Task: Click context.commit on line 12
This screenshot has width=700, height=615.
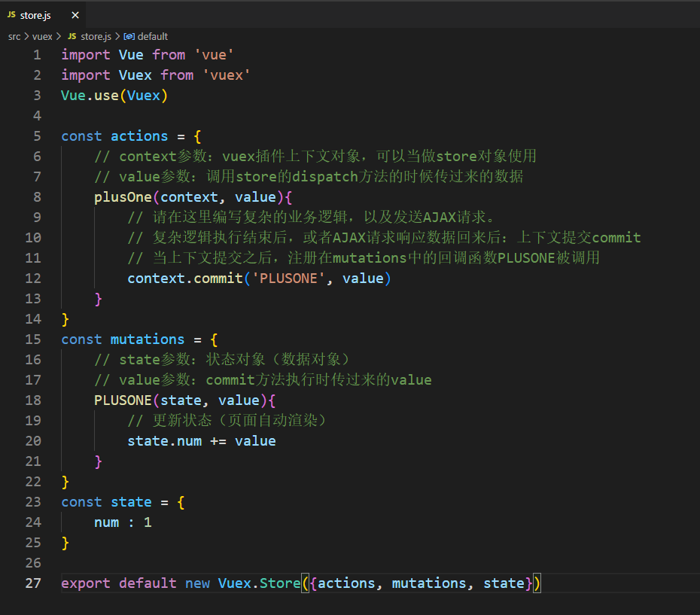Action: point(185,279)
